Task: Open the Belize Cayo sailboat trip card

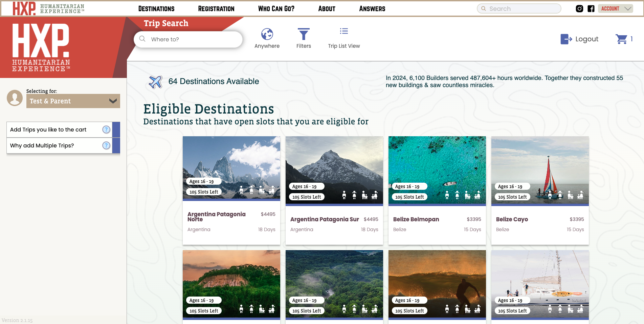Action: (x=540, y=190)
